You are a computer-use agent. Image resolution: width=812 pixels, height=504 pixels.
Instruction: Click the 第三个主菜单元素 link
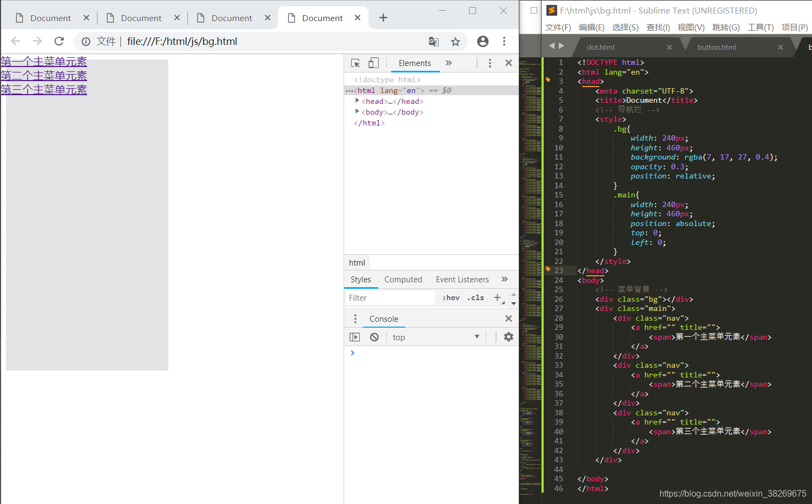[44, 90]
